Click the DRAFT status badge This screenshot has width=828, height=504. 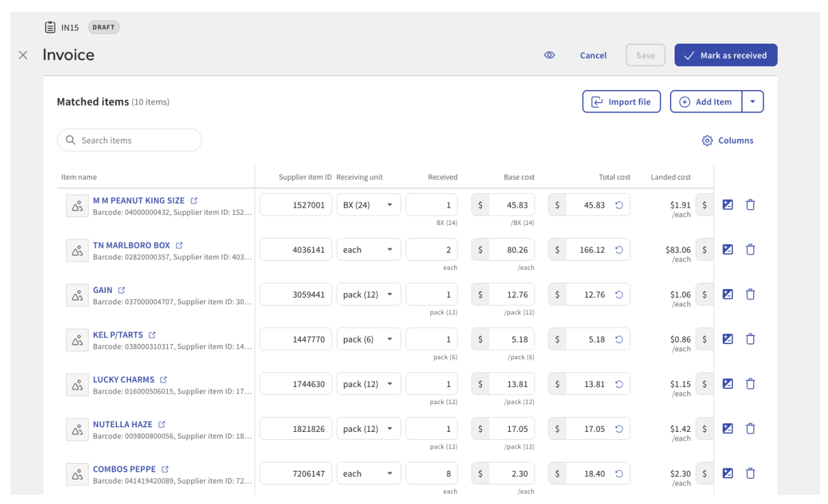pos(104,28)
